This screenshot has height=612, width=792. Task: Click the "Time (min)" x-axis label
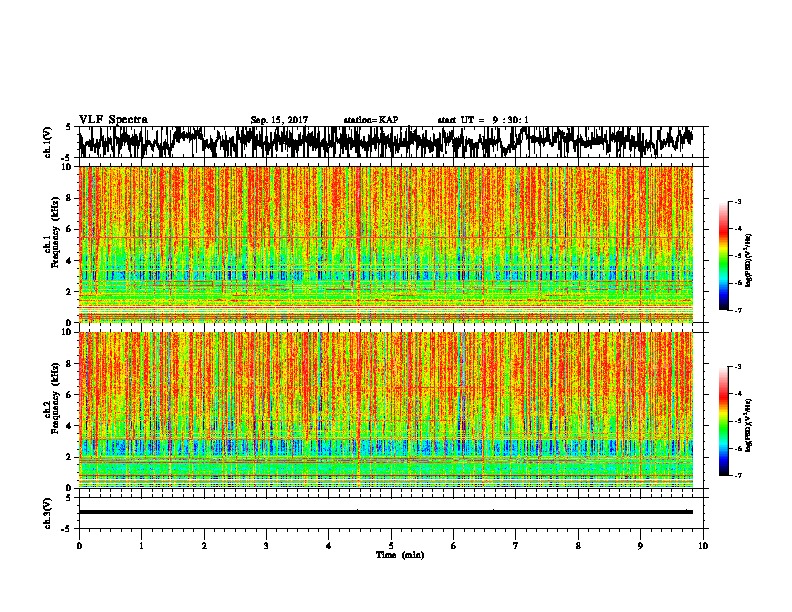point(400,555)
